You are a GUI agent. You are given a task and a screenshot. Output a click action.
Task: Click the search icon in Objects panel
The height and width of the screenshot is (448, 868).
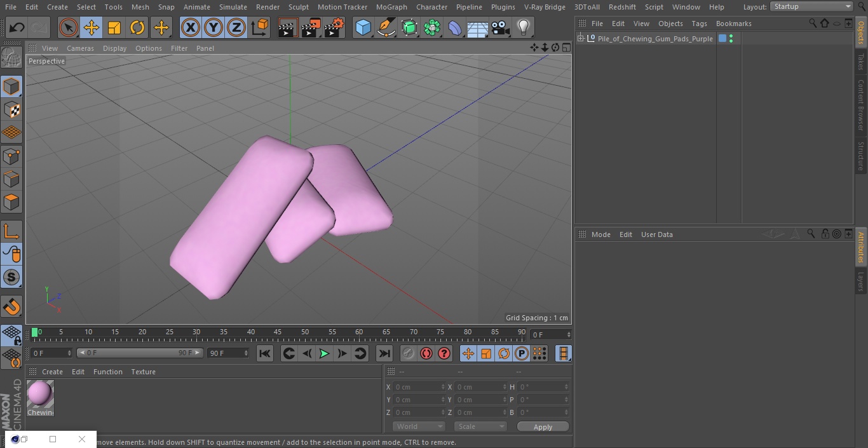tap(813, 24)
